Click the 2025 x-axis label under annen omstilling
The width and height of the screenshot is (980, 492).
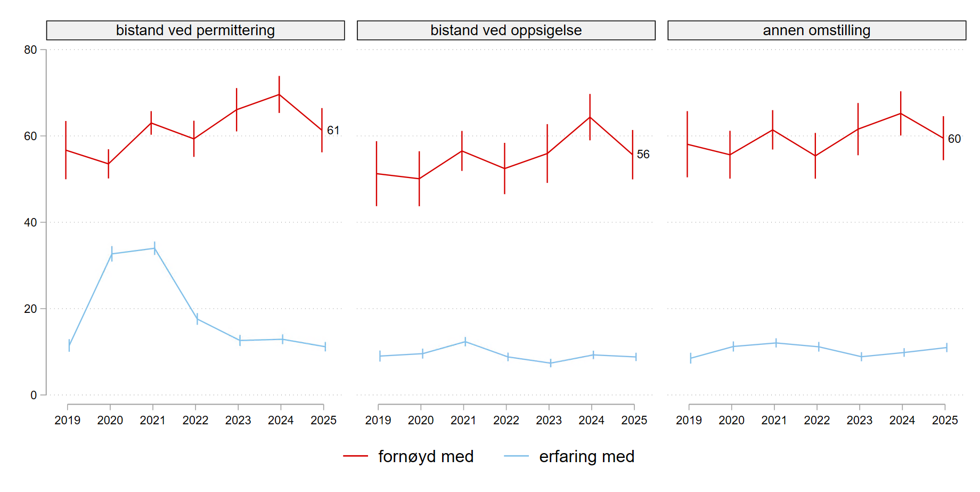(x=945, y=421)
